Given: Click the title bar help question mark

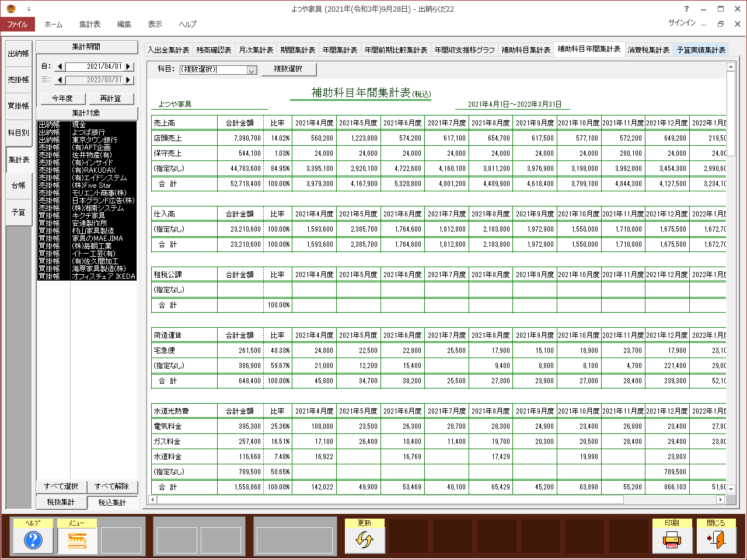Looking at the screenshot, I should [x=686, y=9].
